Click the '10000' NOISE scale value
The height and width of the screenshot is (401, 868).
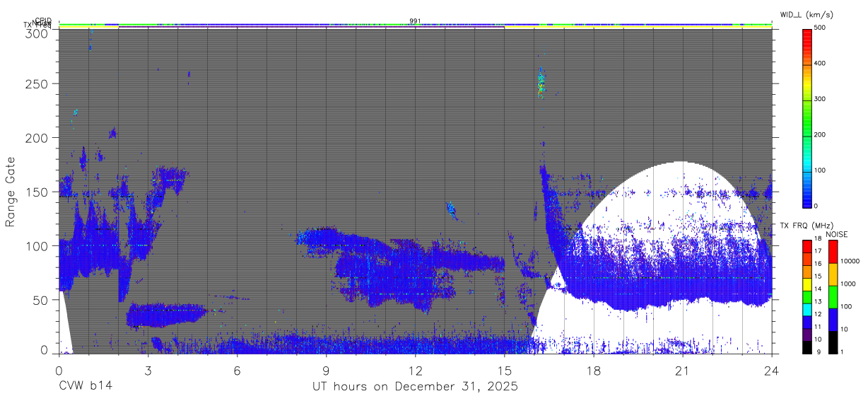pyautogui.click(x=849, y=262)
